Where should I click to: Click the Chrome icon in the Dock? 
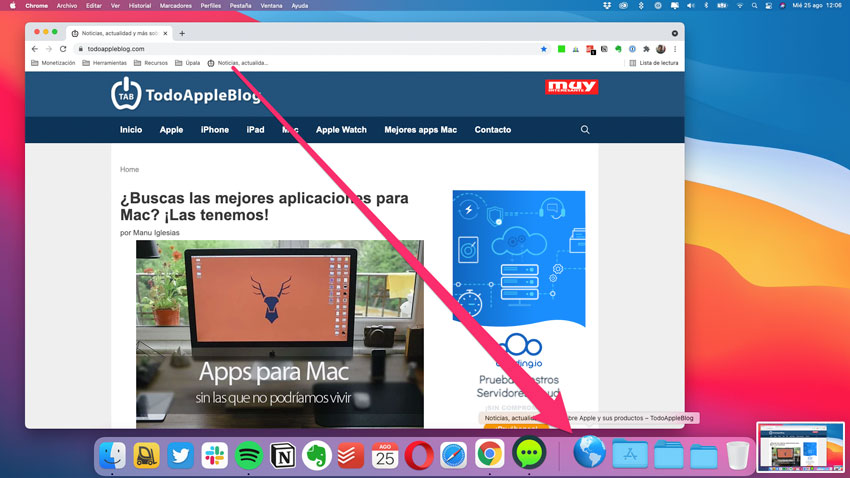tap(489, 454)
